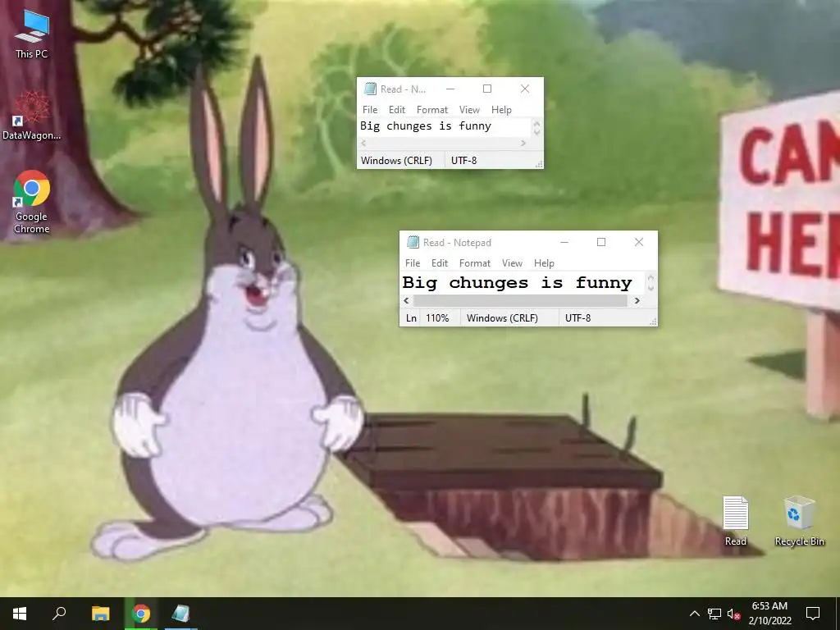This screenshot has height=630, width=840.
Task: Click UTF-8 in small Read window status bar
Action: pos(464,161)
